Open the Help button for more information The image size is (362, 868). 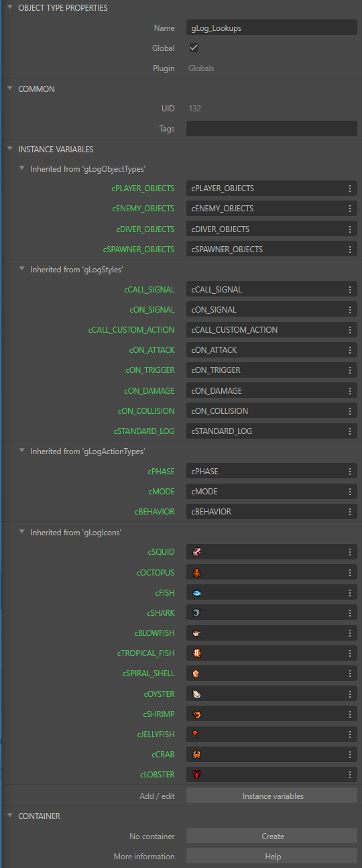click(x=271, y=857)
